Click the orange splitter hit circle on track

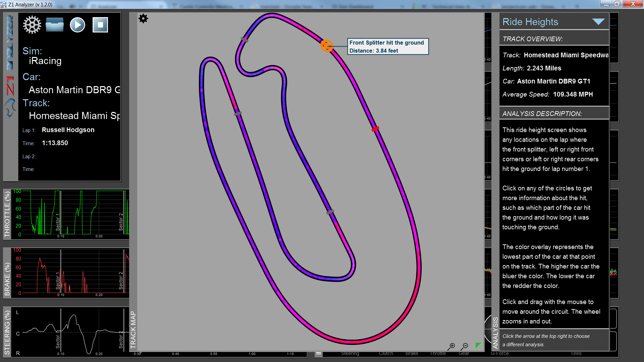pos(326,46)
